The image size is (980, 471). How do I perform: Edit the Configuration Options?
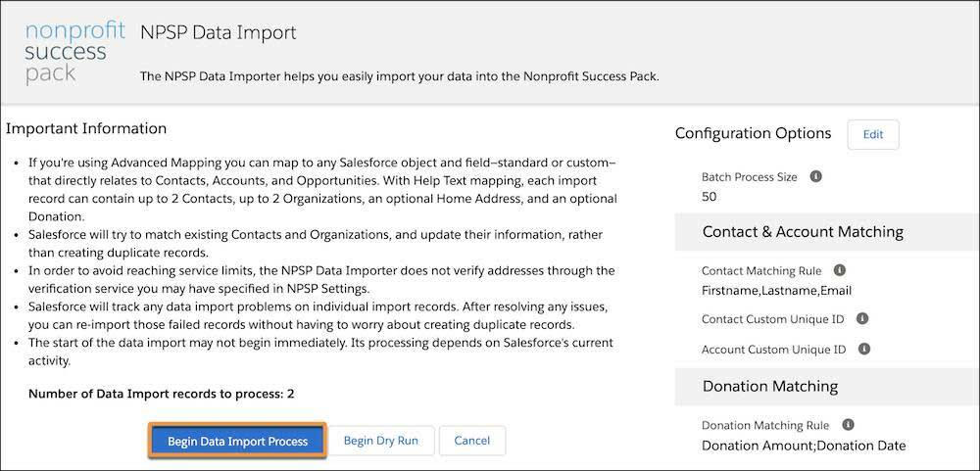(x=873, y=134)
